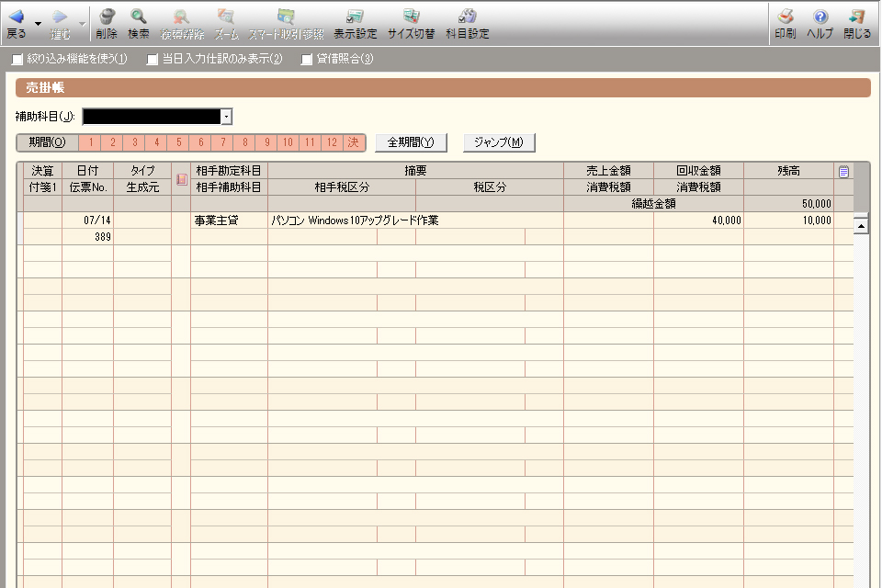Screen dimensions: 882x588
Task: Click the 摘要 column header
Action: pyautogui.click(x=415, y=171)
